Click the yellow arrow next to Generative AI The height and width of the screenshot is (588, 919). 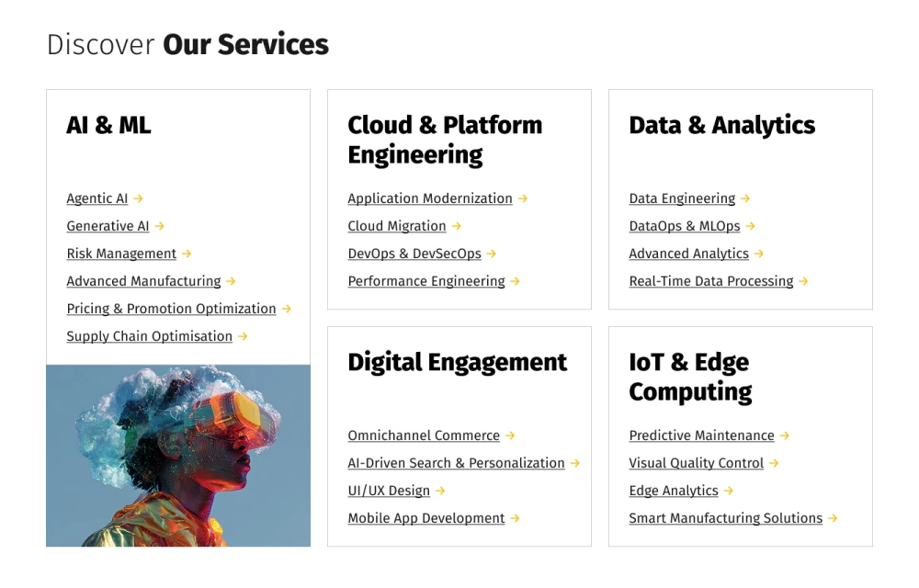click(x=159, y=226)
